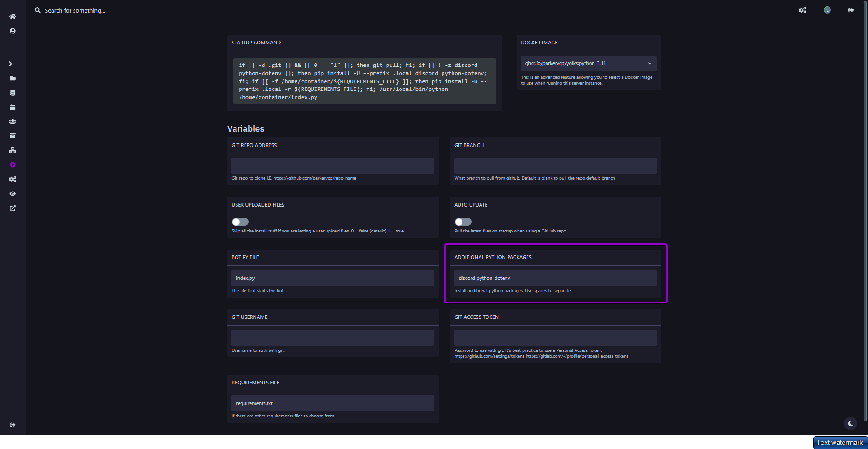Click the search for something box

(x=75, y=10)
